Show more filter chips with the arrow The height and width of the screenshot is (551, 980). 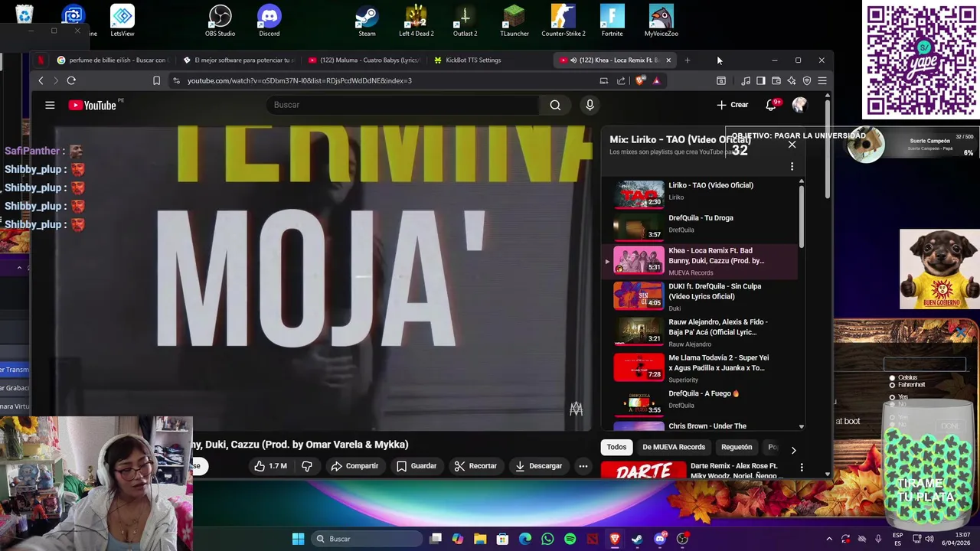tap(793, 450)
